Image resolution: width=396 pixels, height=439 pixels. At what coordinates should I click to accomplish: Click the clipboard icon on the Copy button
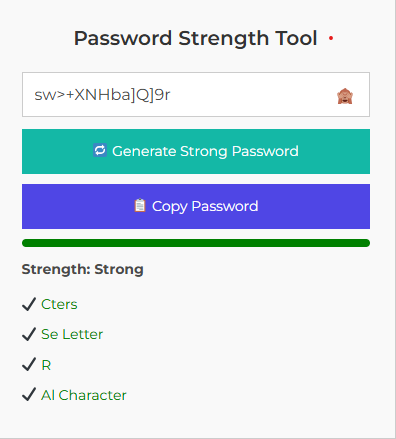point(140,205)
